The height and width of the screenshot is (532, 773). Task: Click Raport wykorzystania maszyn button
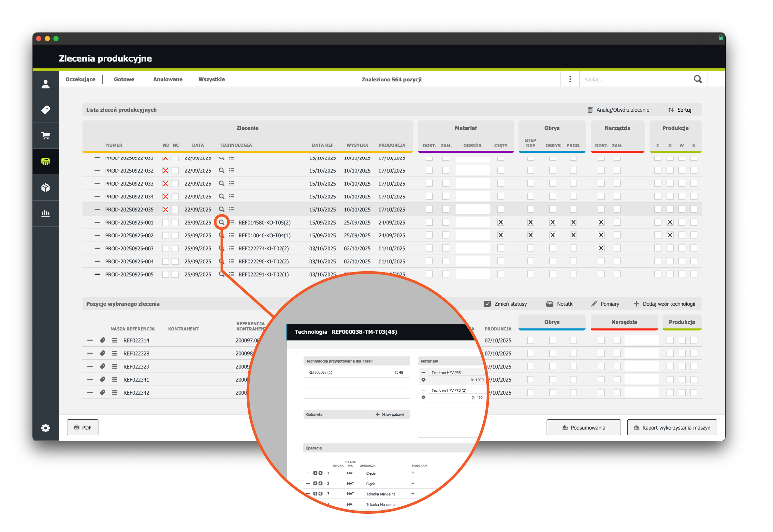click(672, 427)
